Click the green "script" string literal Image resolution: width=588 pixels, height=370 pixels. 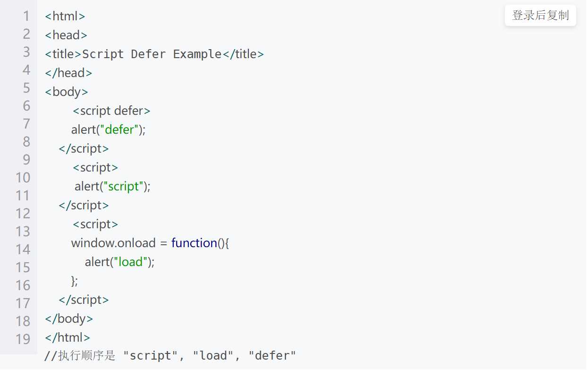124,186
